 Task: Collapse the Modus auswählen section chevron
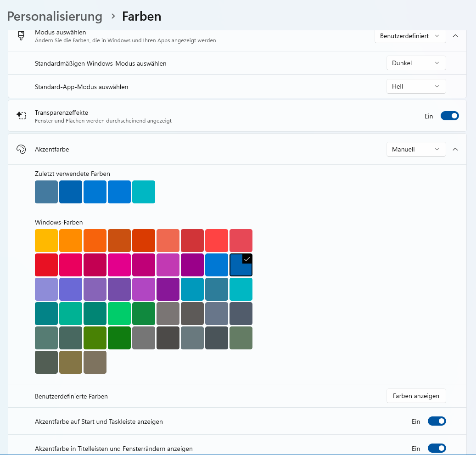coord(455,36)
